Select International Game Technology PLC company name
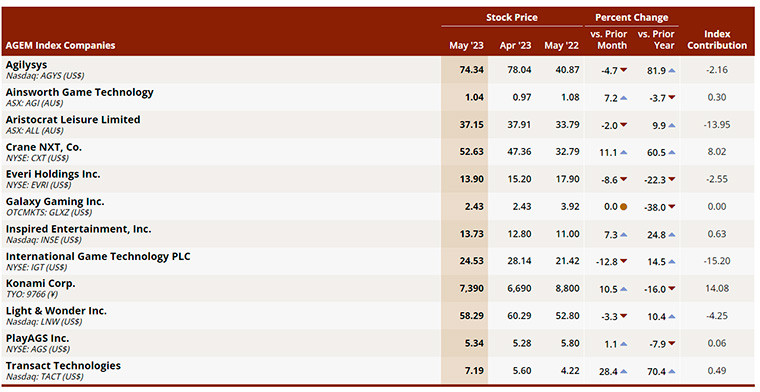This screenshot has width=760, height=392. coord(98,256)
